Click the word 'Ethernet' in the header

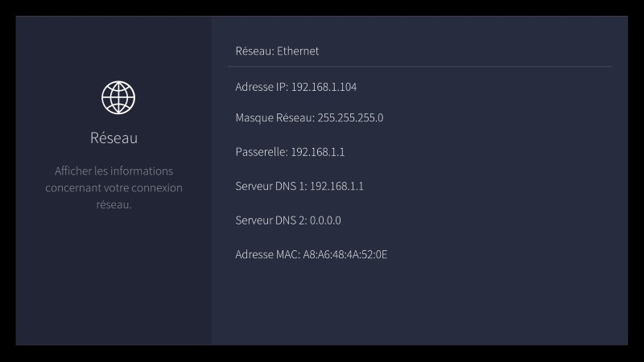coord(298,51)
